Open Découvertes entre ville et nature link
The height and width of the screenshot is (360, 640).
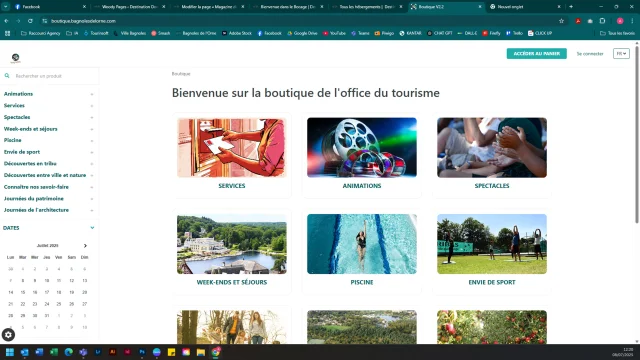[x=45, y=175]
